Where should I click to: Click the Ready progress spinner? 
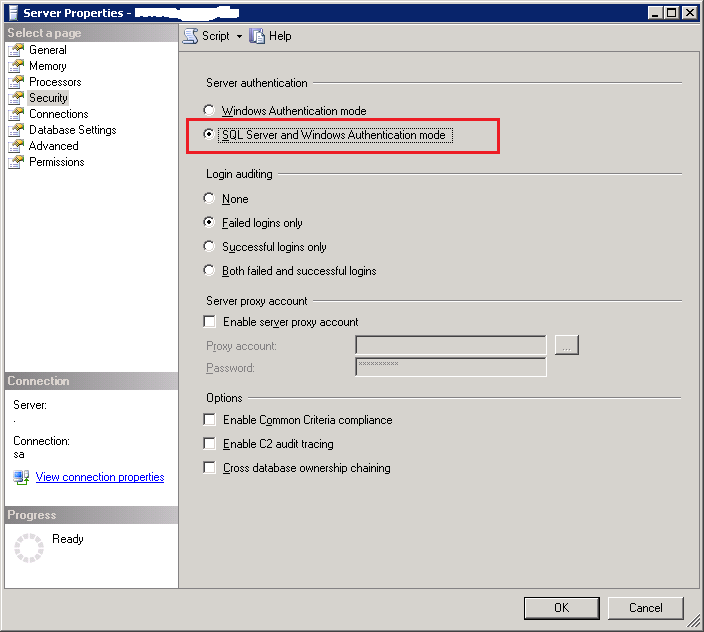(29, 548)
